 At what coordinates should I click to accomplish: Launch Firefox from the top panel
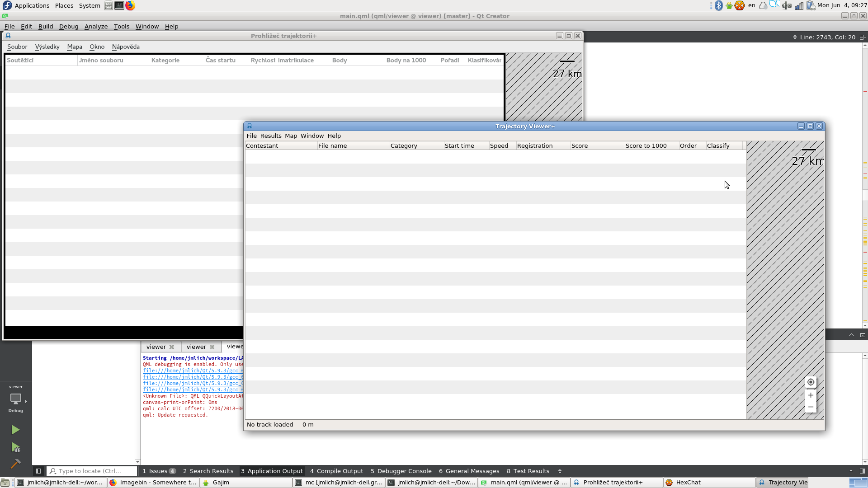130,5
